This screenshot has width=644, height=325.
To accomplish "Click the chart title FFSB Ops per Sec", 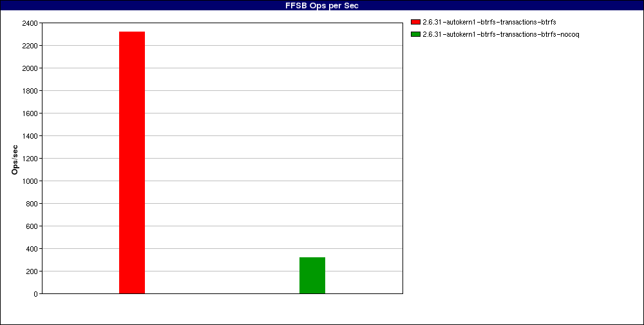I will coord(322,6).
